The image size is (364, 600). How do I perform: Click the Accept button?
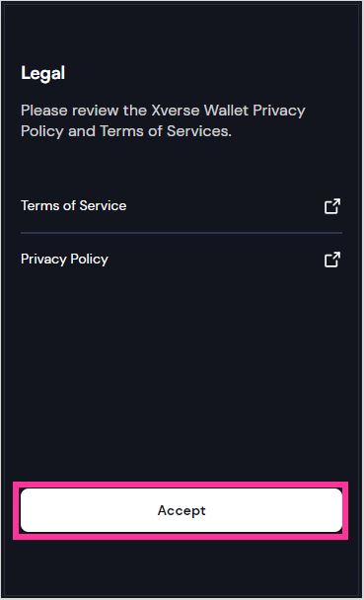(x=182, y=510)
